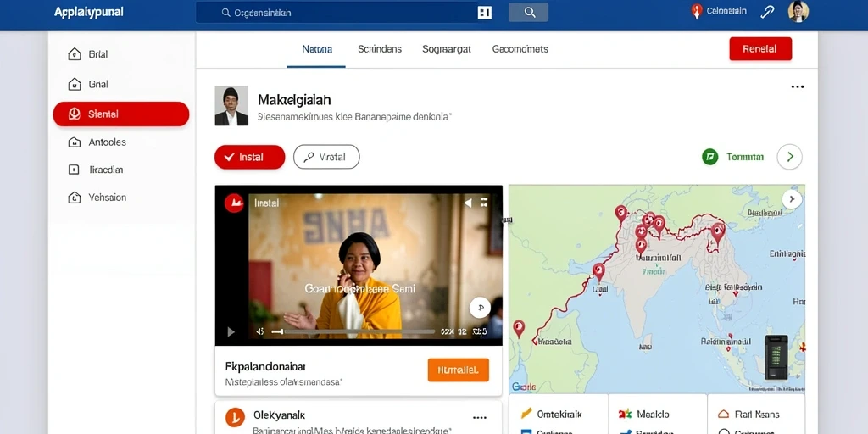The image size is (868, 434).
Task: Open the Celnnalain header link
Action: tap(726, 11)
